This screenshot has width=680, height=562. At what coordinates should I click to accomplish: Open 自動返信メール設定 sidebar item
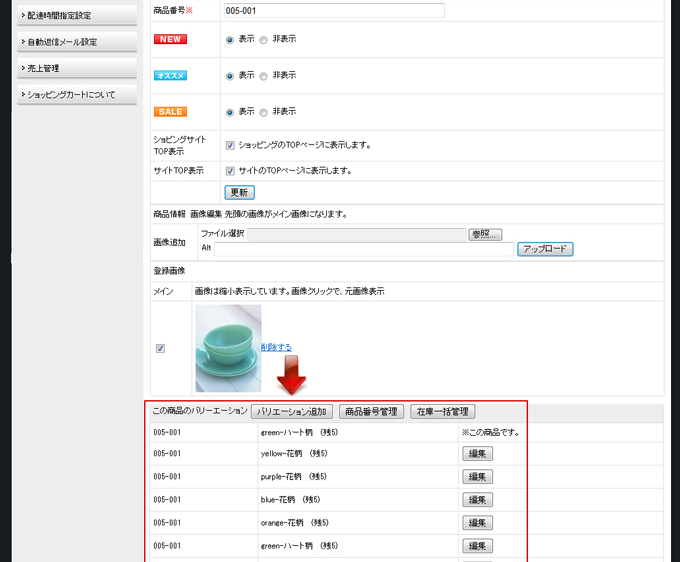tap(76, 42)
